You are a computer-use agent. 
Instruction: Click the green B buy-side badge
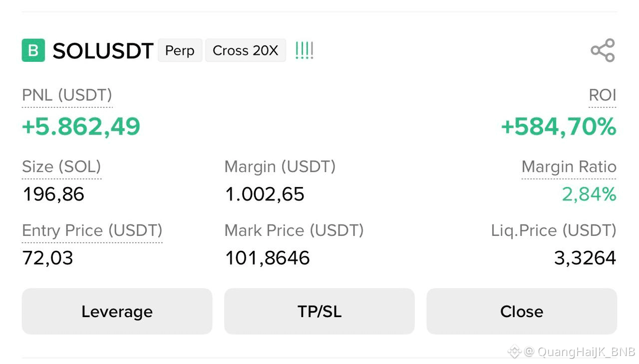point(33,50)
